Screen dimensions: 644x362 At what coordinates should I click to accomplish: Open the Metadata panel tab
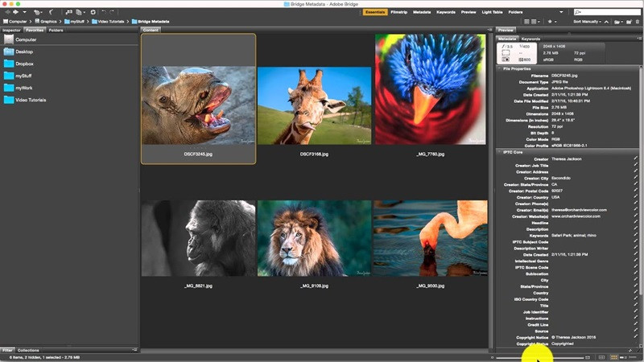[x=507, y=39]
